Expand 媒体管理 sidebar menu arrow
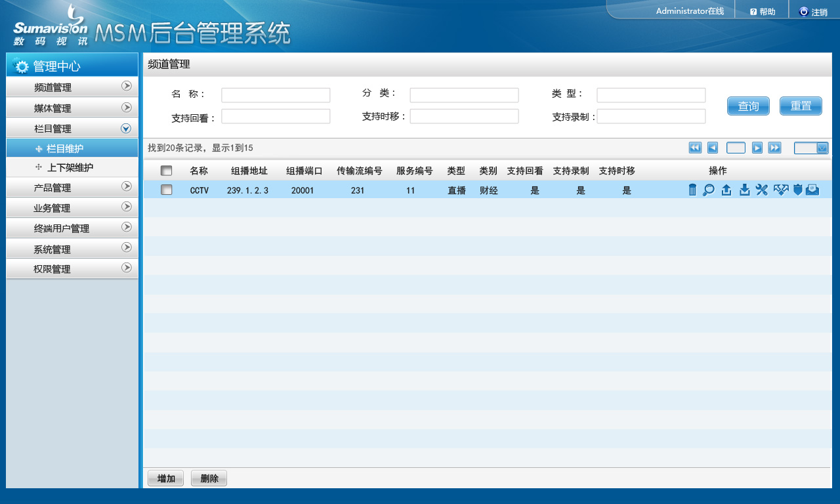840x504 pixels. point(127,107)
